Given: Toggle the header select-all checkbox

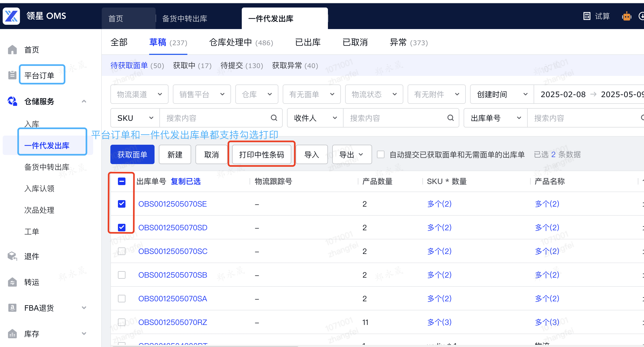Looking at the screenshot, I should [122, 181].
